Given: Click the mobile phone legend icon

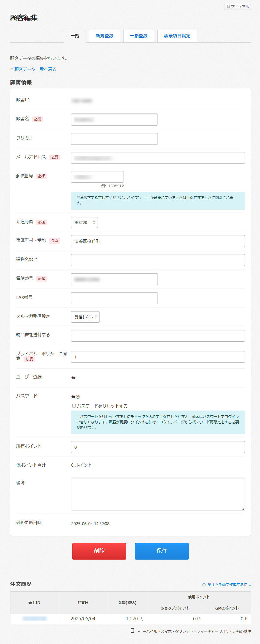Looking at the screenshot, I should pyautogui.click(x=132, y=631).
